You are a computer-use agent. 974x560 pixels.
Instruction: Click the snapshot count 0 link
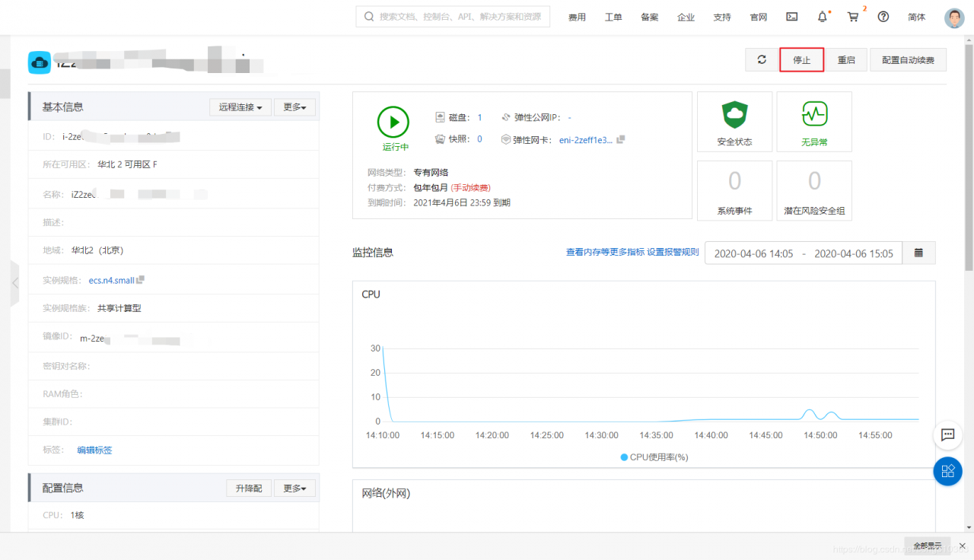[x=479, y=139]
